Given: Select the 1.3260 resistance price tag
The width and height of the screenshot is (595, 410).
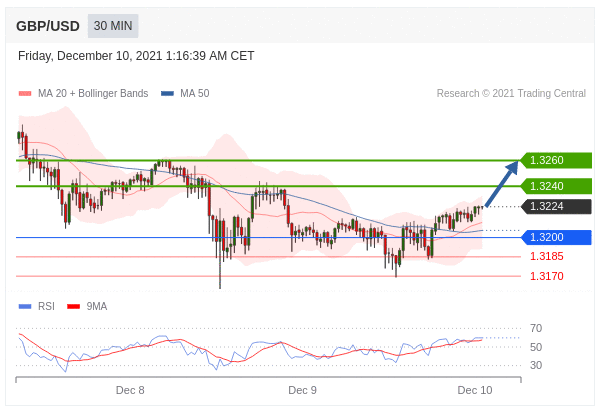Looking at the screenshot, I should click(x=556, y=160).
